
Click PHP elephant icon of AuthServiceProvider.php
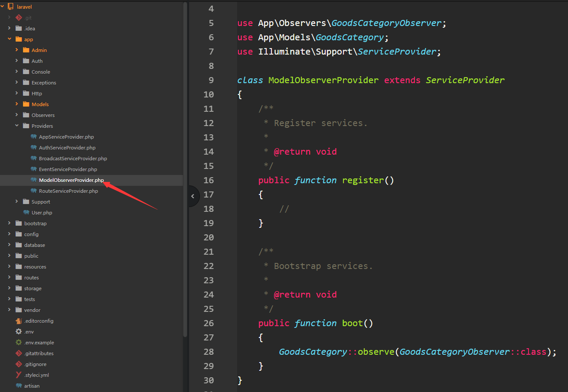point(33,148)
